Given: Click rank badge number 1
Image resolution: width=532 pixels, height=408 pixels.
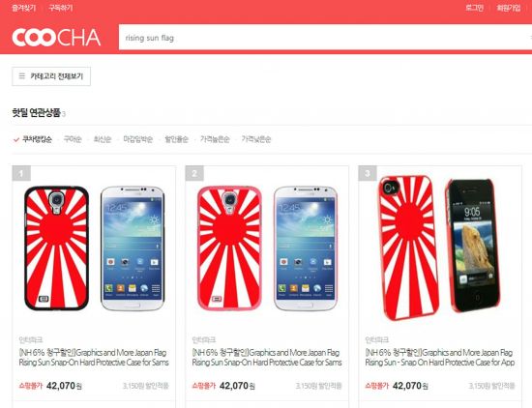Looking at the screenshot, I should point(21,173).
